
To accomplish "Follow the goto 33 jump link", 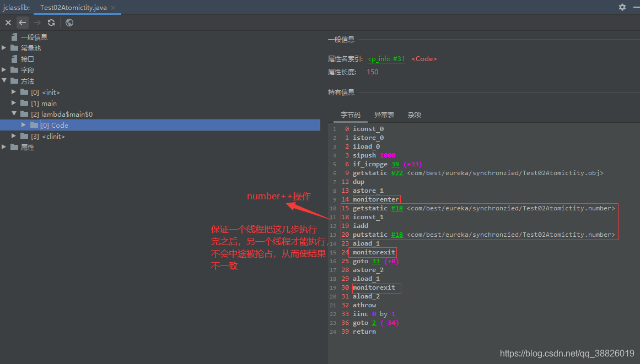I will point(376,261).
